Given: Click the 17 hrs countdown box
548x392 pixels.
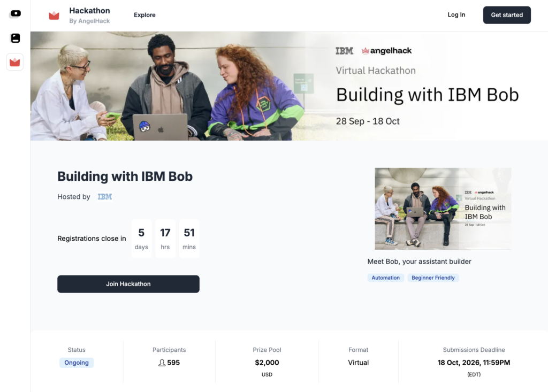Looking at the screenshot, I should click(165, 239).
